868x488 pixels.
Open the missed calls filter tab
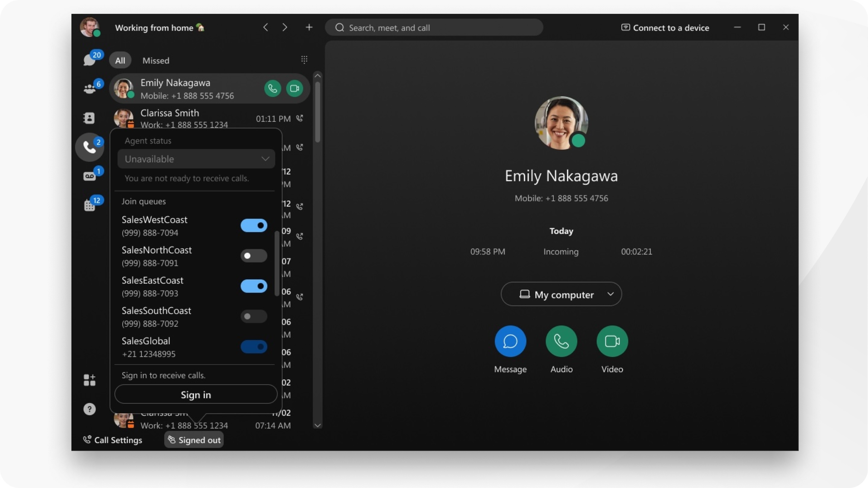tap(155, 60)
